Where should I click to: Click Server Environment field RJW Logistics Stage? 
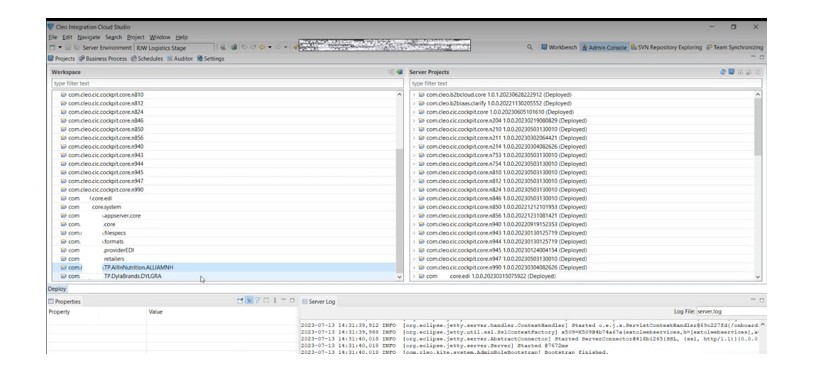174,48
